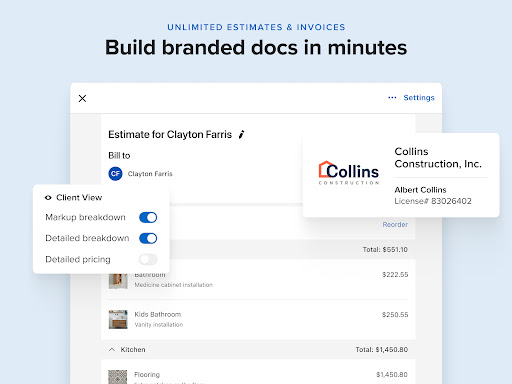Open the Settings link
512x384 pixels.
419,98
